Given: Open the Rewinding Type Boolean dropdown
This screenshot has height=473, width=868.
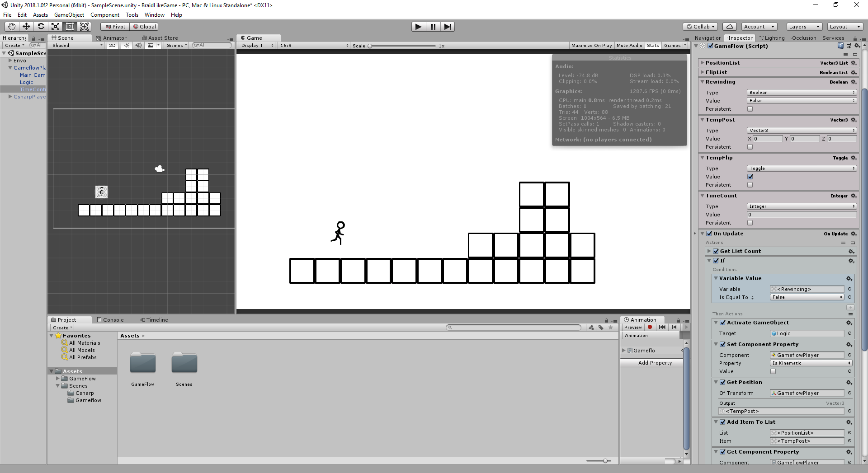Looking at the screenshot, I should tap(802, 93).
